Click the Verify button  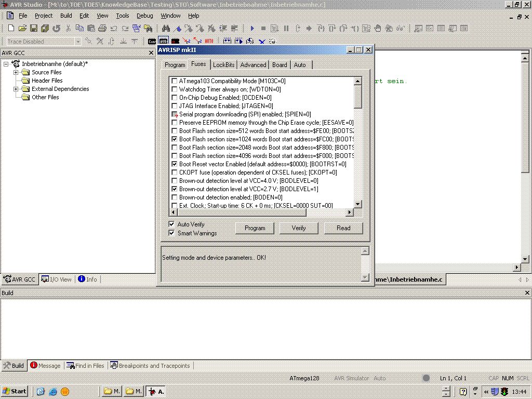[x=299, y=228]
